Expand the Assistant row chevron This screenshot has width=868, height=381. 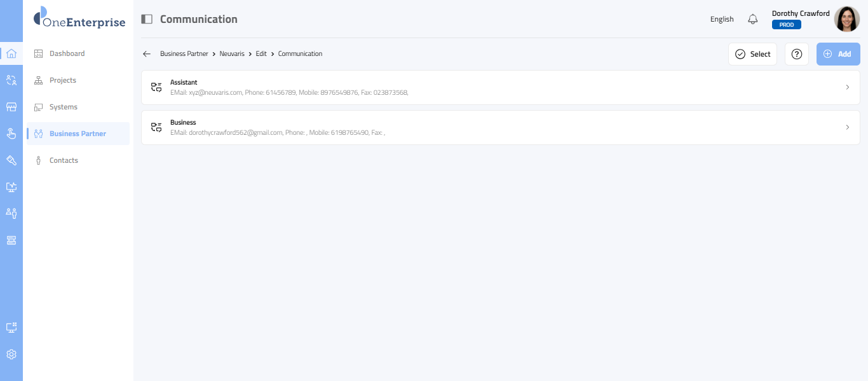[x=847, y=87]
